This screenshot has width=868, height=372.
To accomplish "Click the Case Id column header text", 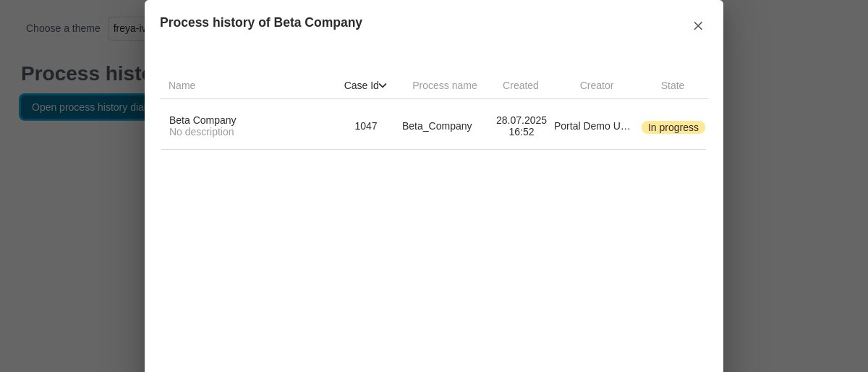I will [x=360, y=85].
